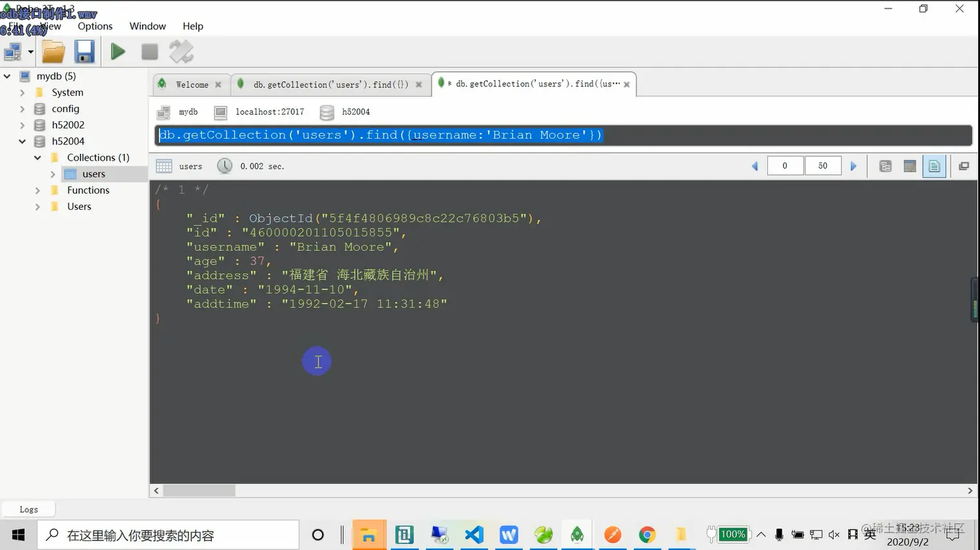The width and height of the screenshot is (980, 550).
Task: Click the ObjectId _id line in the results
Action: tap(364, 218)
